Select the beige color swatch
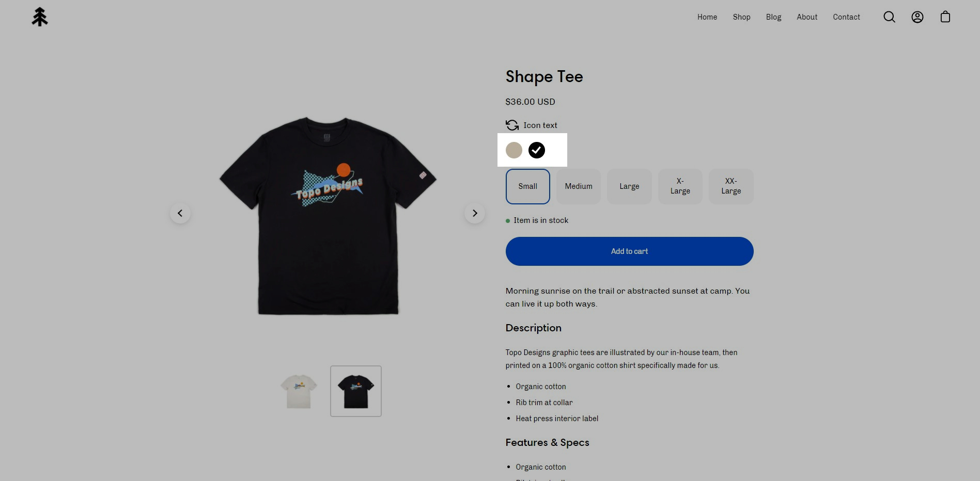This screenshot has width=980, height=481. [514, 150]
